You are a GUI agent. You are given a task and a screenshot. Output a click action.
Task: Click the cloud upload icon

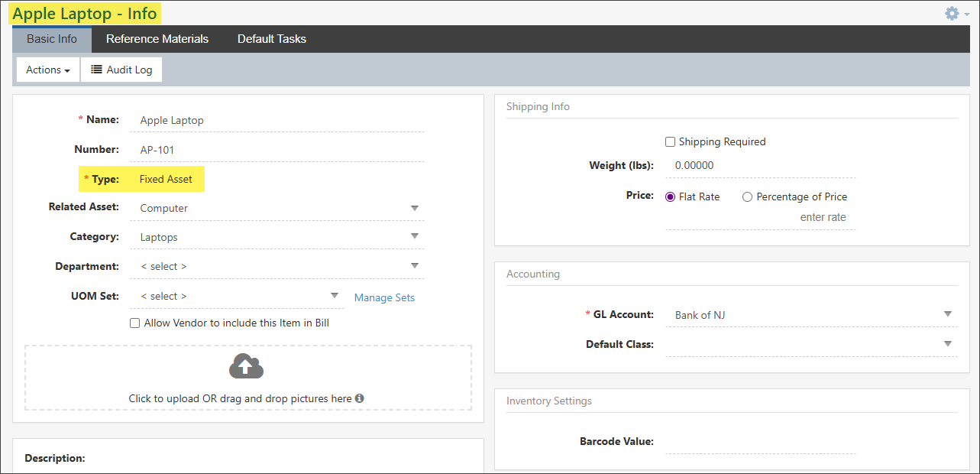(246, 367)
